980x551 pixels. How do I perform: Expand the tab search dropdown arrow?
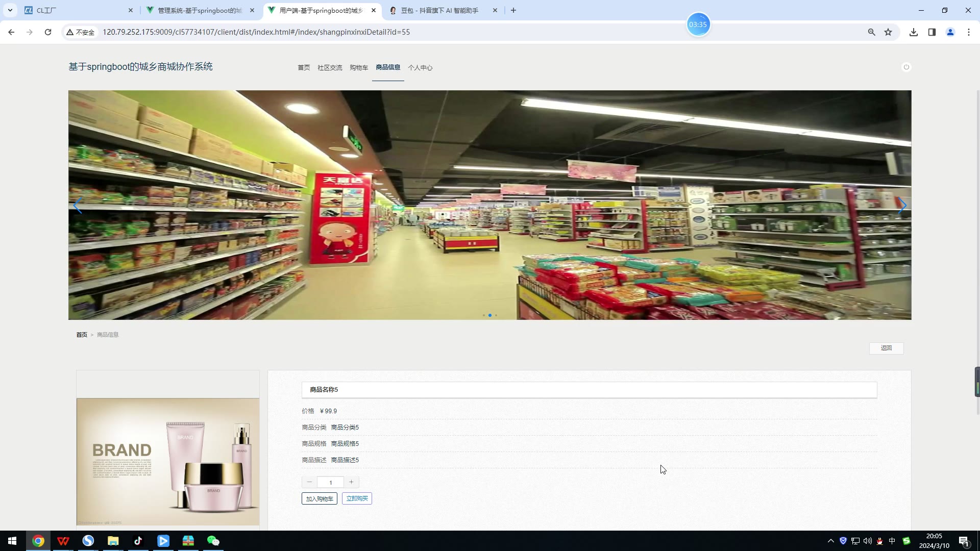point(10,10)
